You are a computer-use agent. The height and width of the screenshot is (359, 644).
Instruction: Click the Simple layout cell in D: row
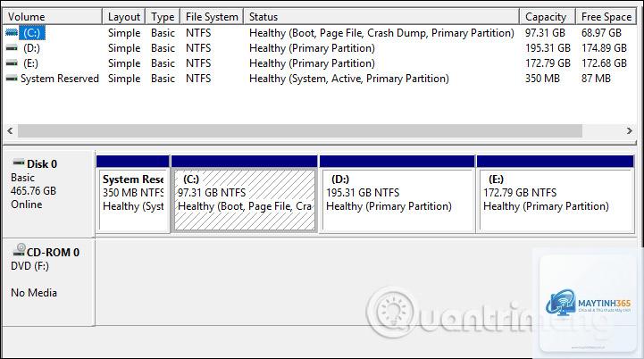(x=124, y=48)
